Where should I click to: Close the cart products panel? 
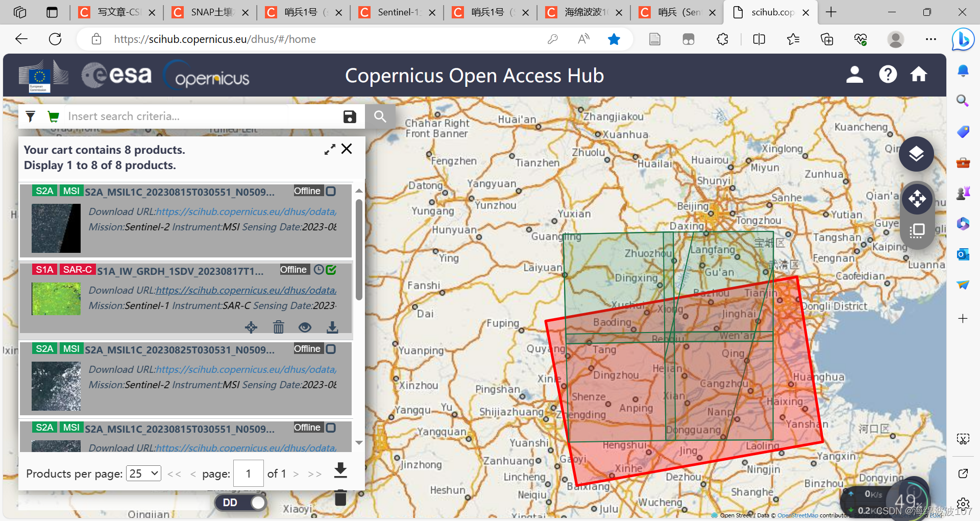pos(347,149)
